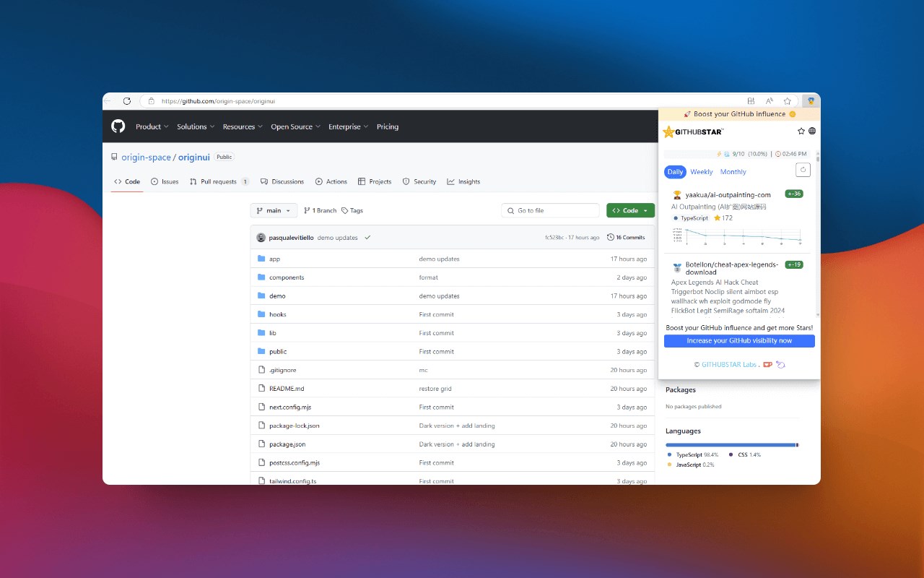Click the repository icon beside origin-space
The width and height of the screenshot is (924, 578).
click(114, 157)
